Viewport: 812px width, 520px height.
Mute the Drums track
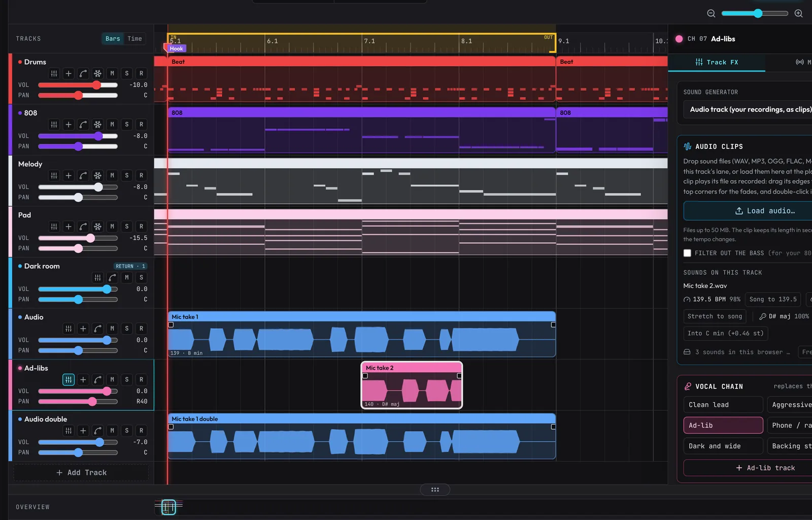click(x=112, y=74)
